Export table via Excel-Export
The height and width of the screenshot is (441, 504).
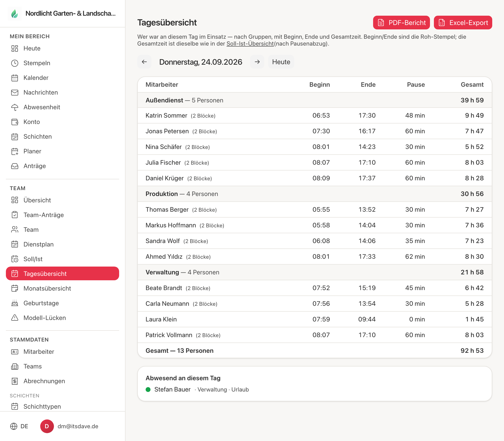463,23
